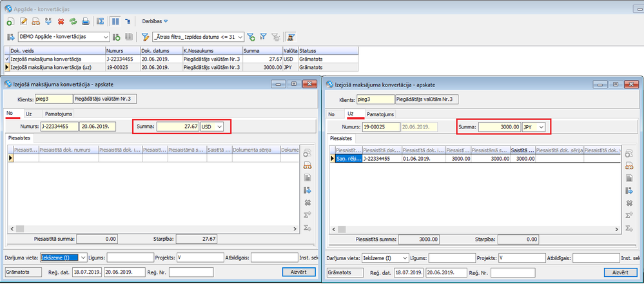Screen dimensions: 644x284
Task: Click the printer icon
Action: tap(86, 21)
